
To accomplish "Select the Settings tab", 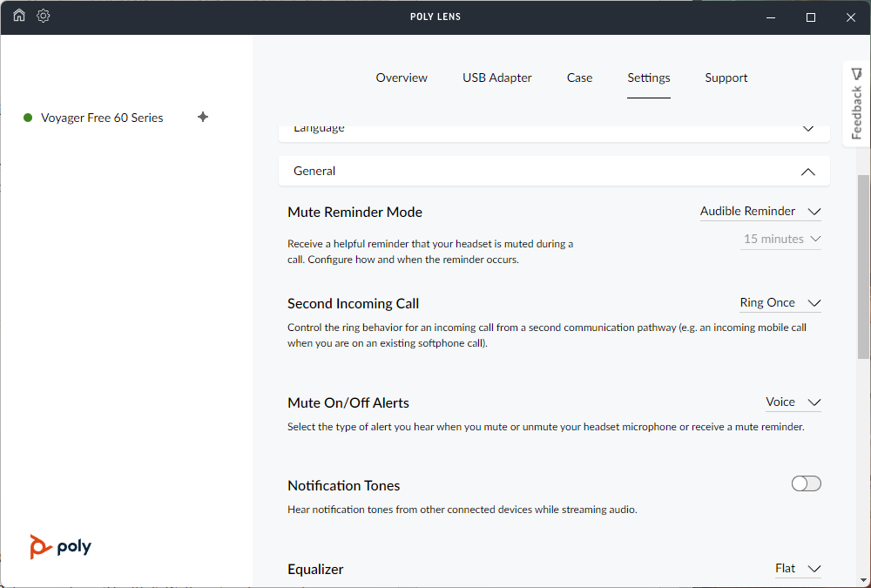I will [649, 78].
